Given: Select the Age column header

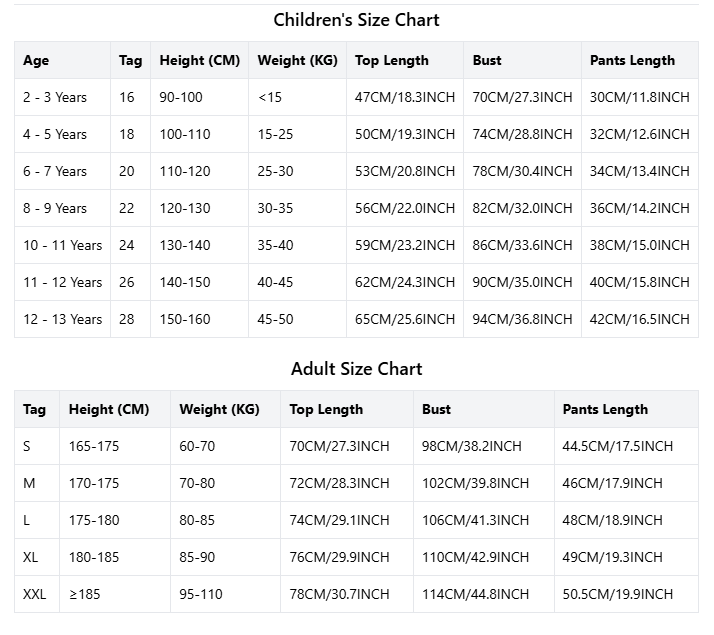Looking at the screenshot, I should pyautogui.click(x=36, y=61).
